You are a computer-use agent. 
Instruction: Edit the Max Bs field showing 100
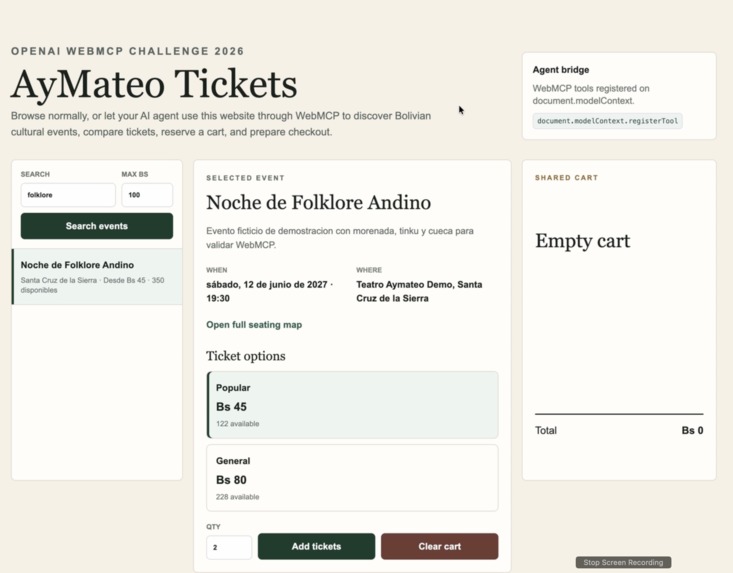click(x=147, y=195)
